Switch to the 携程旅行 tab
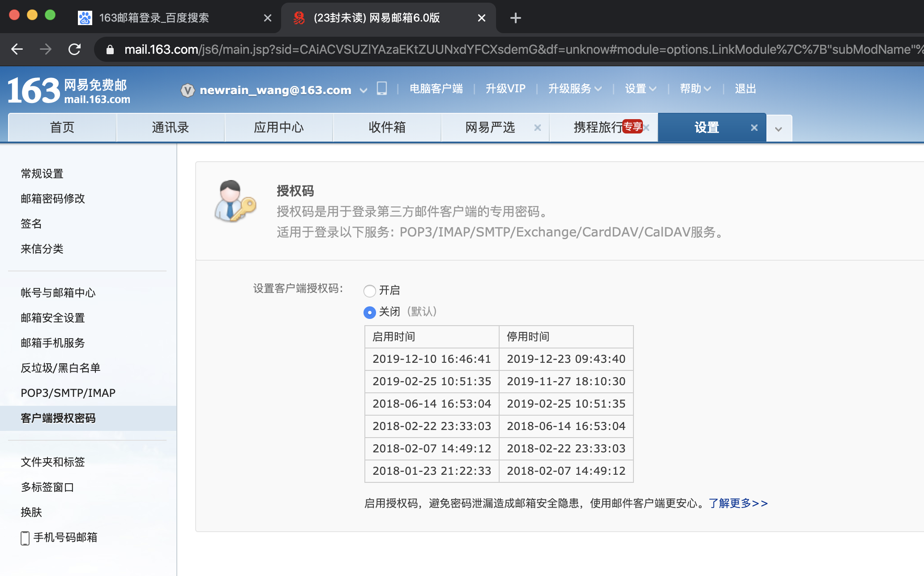924x576 pixels. tap(598, 128)
